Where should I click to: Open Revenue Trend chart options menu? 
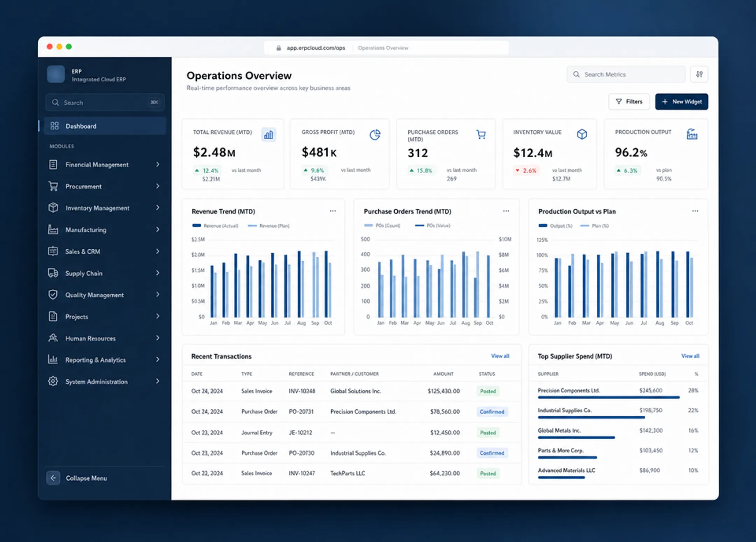point(333,211)
